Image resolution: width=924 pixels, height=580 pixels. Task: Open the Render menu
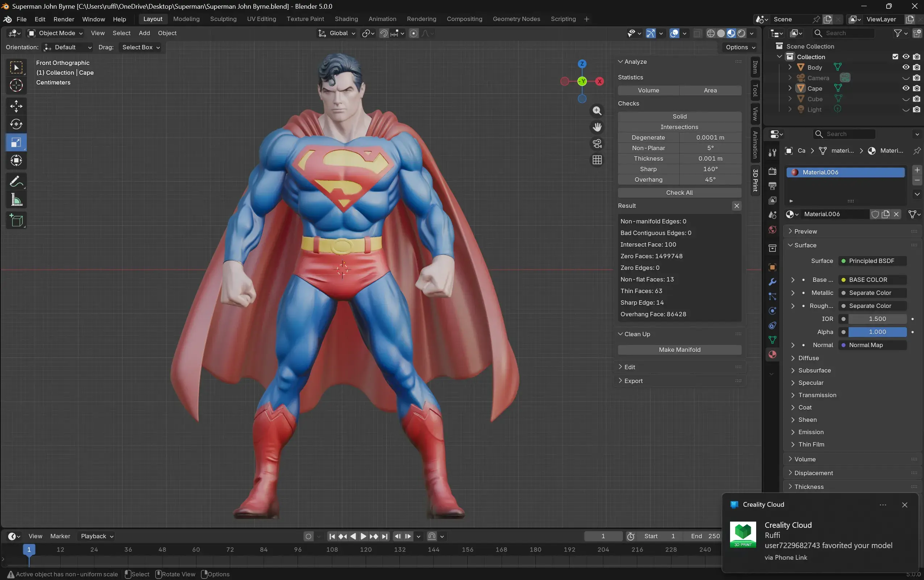[x=64, y=19]
